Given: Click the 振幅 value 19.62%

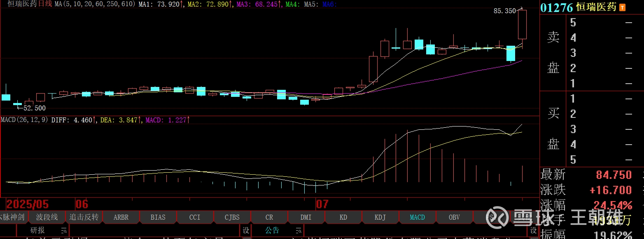Looking at the screenshot, I should pos(613,235).
